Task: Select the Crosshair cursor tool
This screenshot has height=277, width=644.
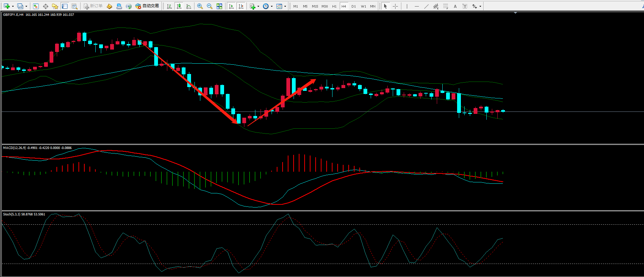Action: click(395, 6)
